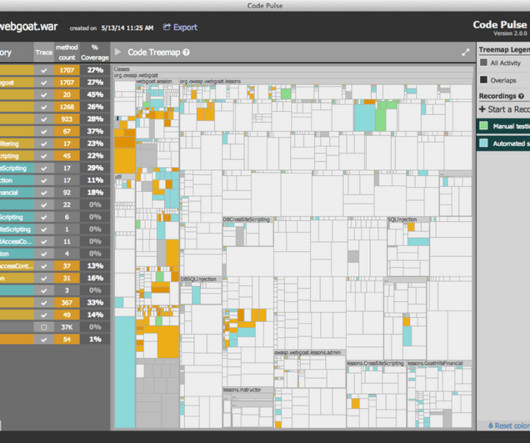Click the Reset colors link

pyautogui.click(x=509, y=426)
